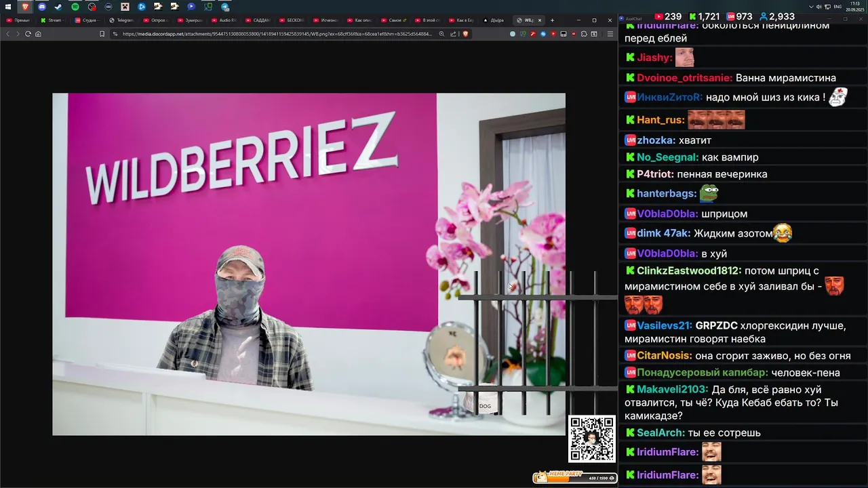Open Telegram from the taskbar
The height and width of the screenshot is (488, 868).
coord(225,7)
